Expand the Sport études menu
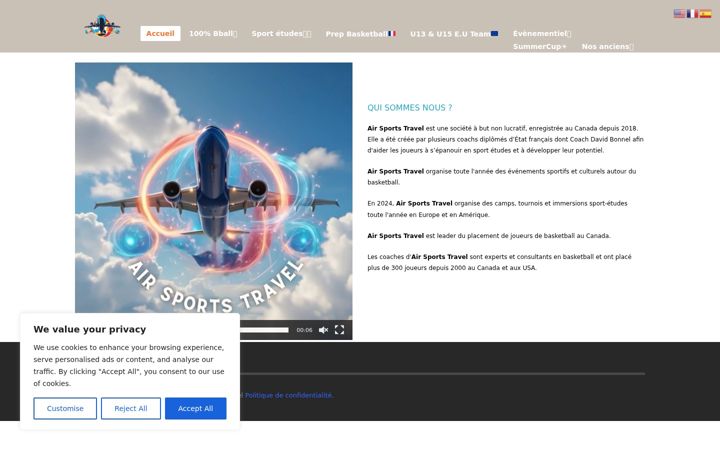Image resolution: width=720 pixels, height=450 pixels. (281, 34)
